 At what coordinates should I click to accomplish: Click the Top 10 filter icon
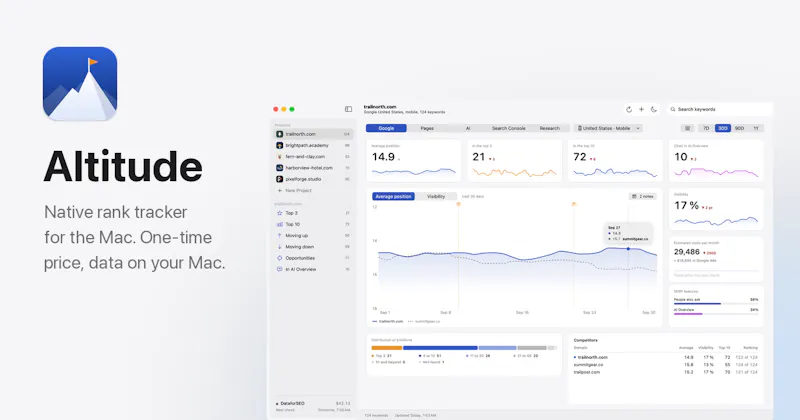[x=280, y=224]
